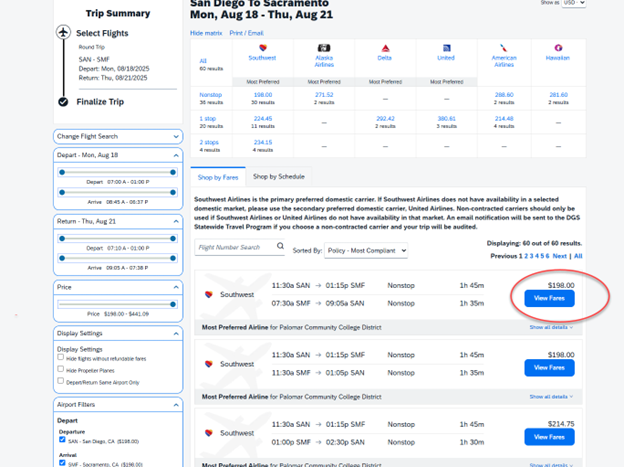Screen dimensions: 624x467
Task: Go to results page 2
Action: coord(526,256)
